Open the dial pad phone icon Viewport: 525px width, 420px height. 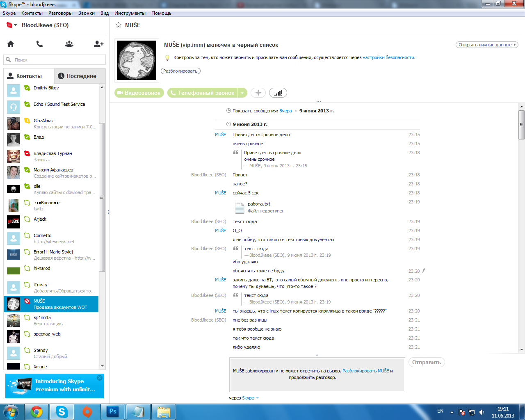39,44
